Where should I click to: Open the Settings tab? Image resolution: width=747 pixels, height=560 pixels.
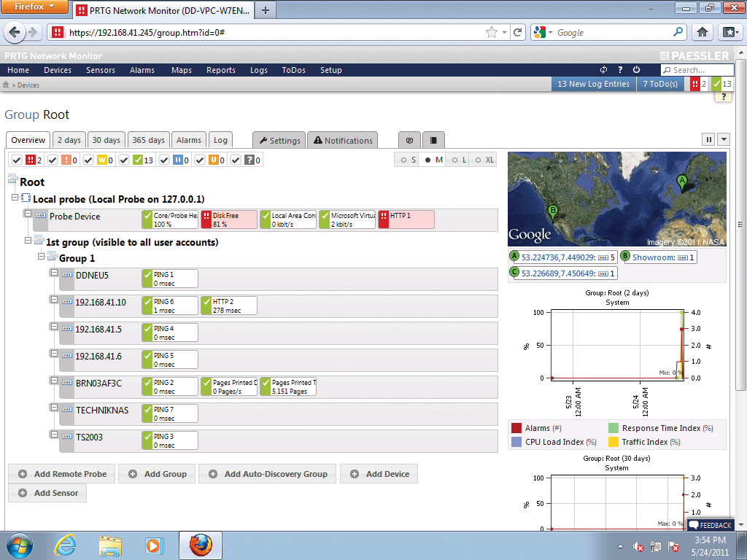279,141
